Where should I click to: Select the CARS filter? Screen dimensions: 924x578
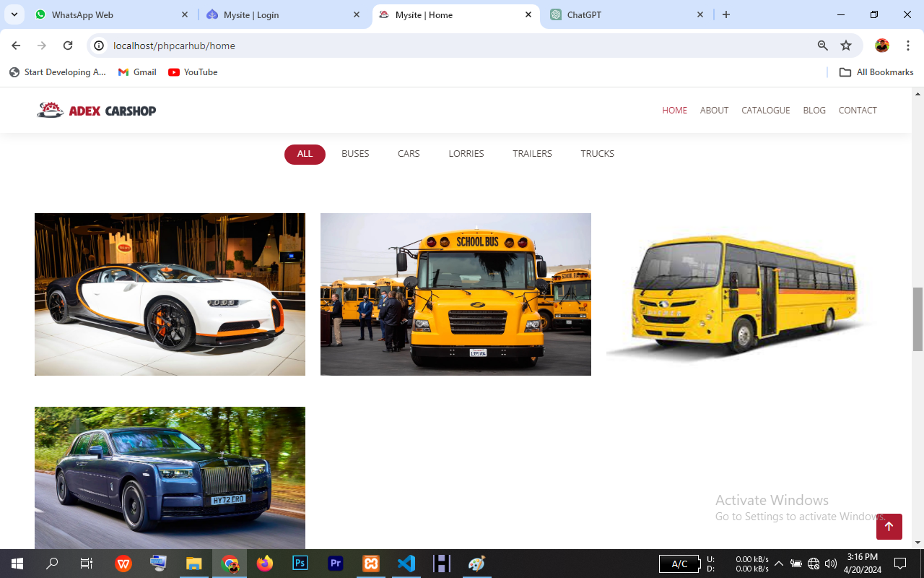pos(409,154)
